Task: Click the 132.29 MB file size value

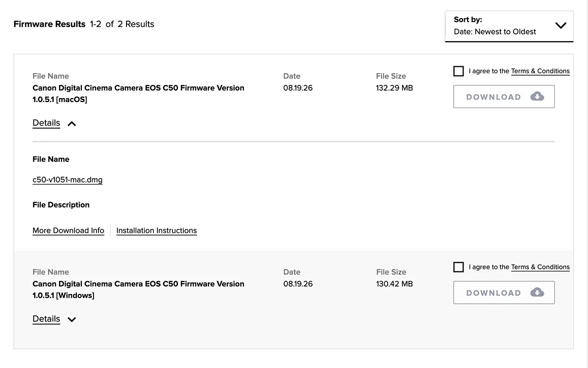Action: pos(394,88)
